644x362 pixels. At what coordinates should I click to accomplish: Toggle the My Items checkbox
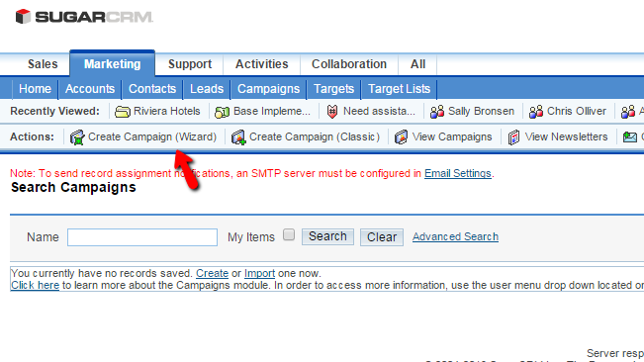click(x=289, y=234)
